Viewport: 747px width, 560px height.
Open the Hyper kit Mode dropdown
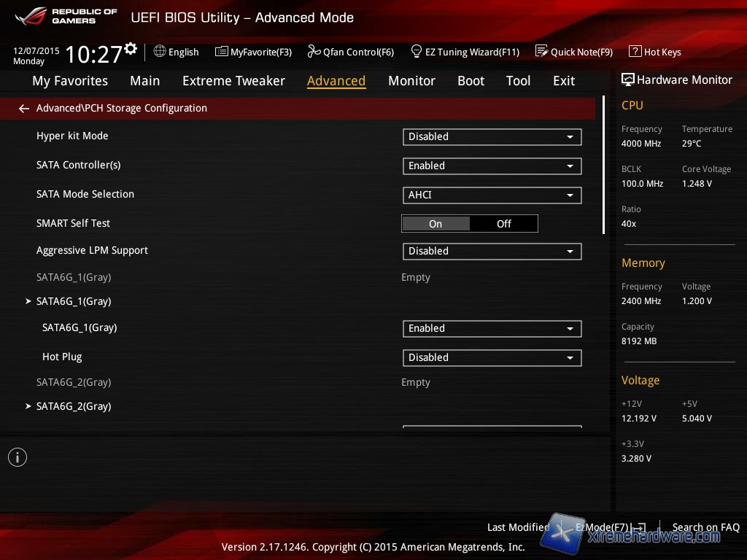tap(492, 136)
